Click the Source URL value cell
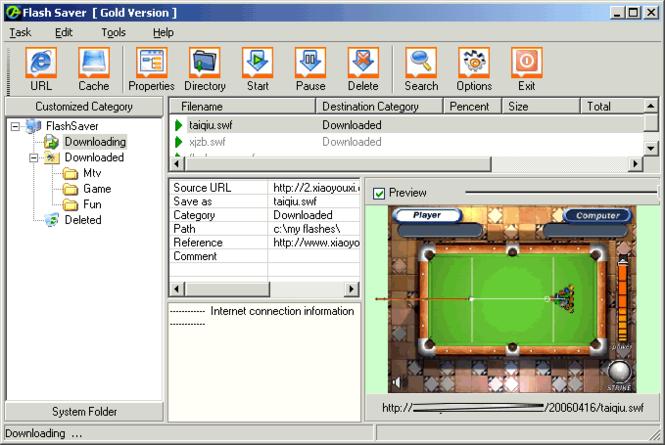665x445 pixels. click(x=314, y=188)
